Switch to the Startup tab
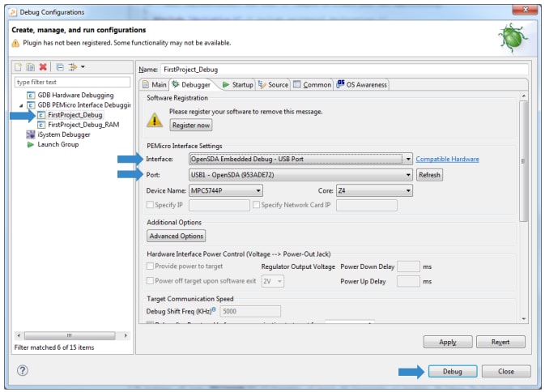545x392 pixels. tap(236, 84)
